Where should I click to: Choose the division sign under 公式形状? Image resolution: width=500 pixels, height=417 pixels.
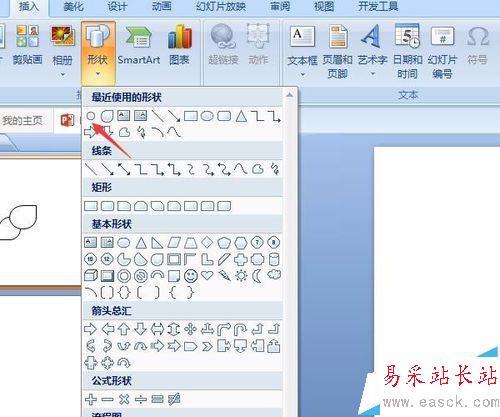(x=141, y=399)
